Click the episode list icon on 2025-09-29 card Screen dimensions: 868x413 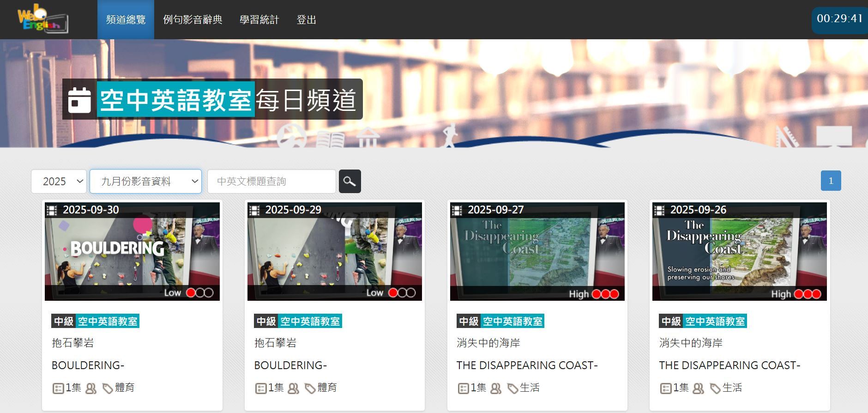(x=260, y=389)
